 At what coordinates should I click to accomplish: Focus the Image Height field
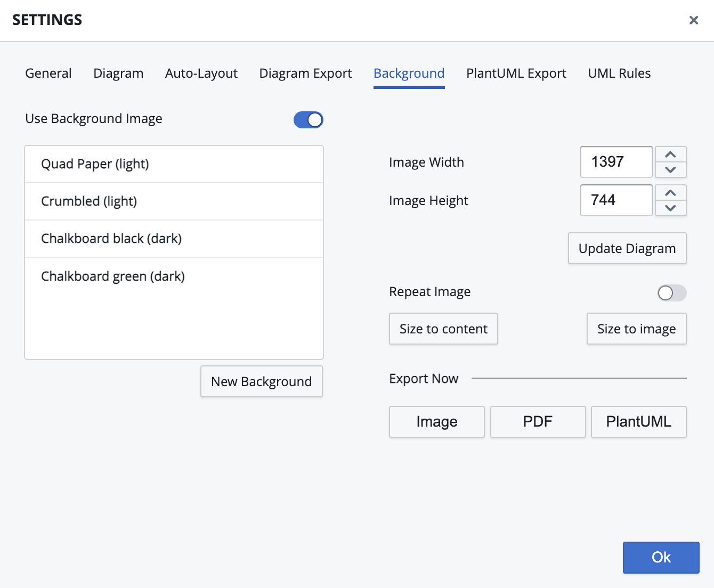coord(616,200)
